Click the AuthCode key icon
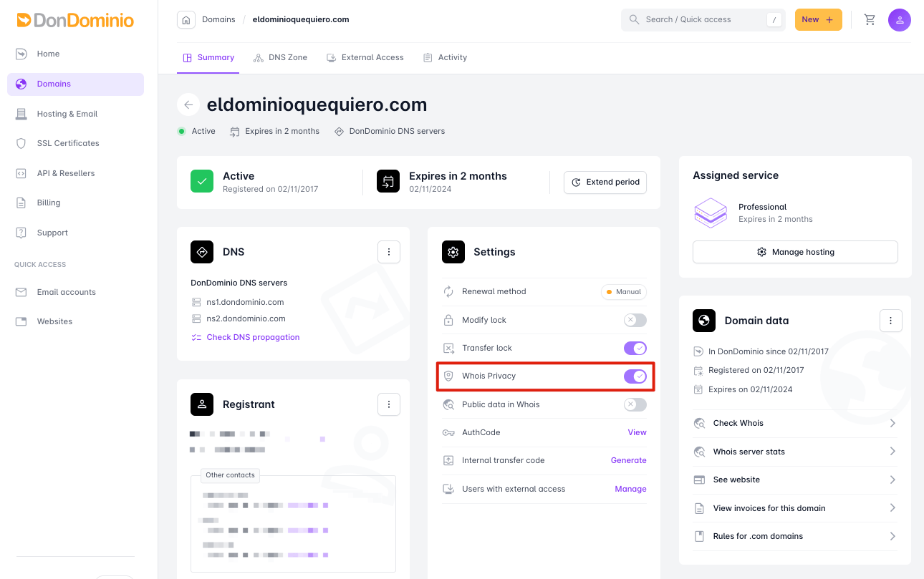Screen dimensions: 924x579 [448, 432]
